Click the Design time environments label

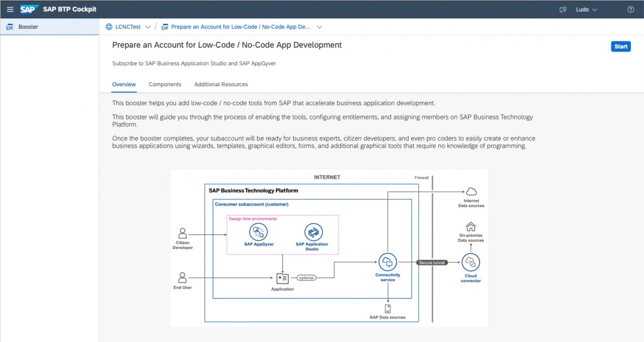(253, 218)
